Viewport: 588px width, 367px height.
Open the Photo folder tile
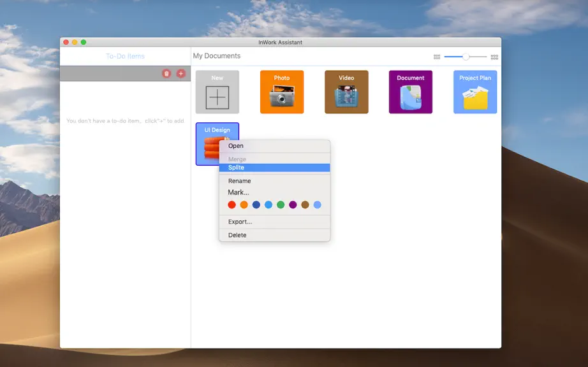click(x=282, y=92)
